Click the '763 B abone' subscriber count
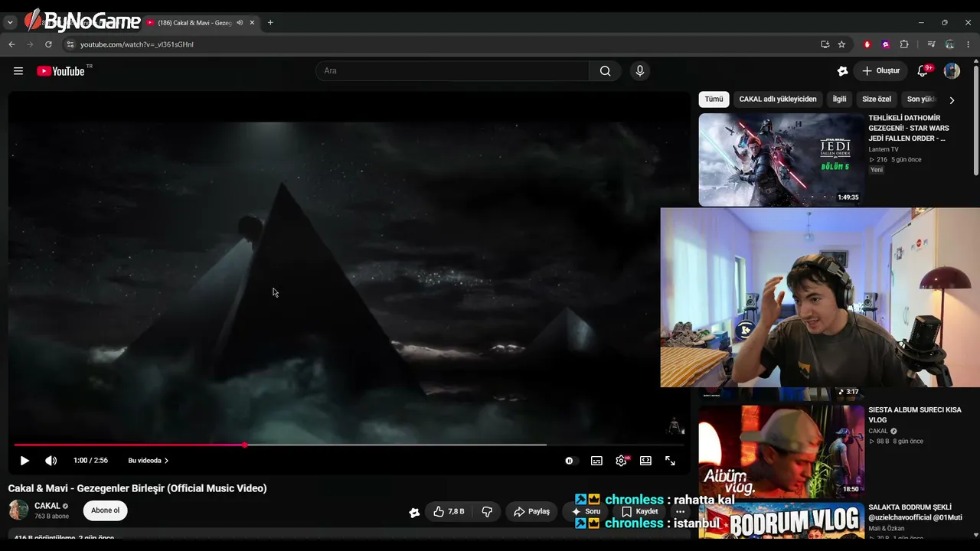The image size is (980, 551). (x=51, y=517)
